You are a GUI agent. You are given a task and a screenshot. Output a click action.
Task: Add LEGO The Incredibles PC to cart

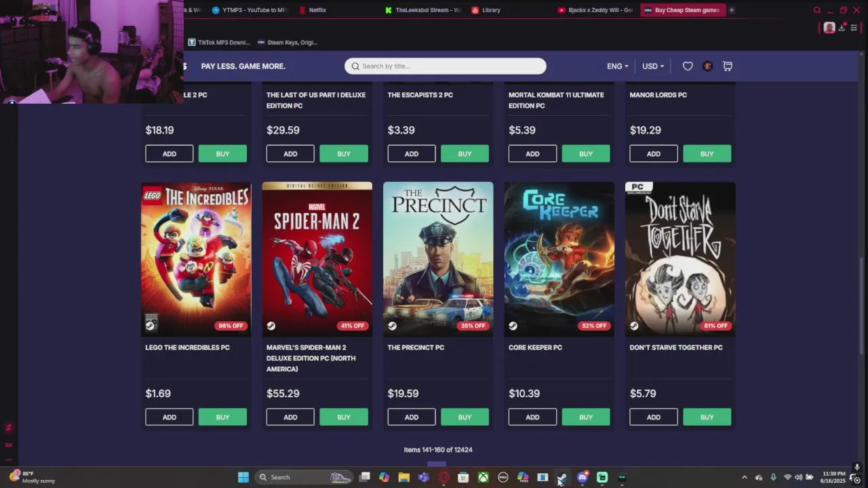pos(169,417)
